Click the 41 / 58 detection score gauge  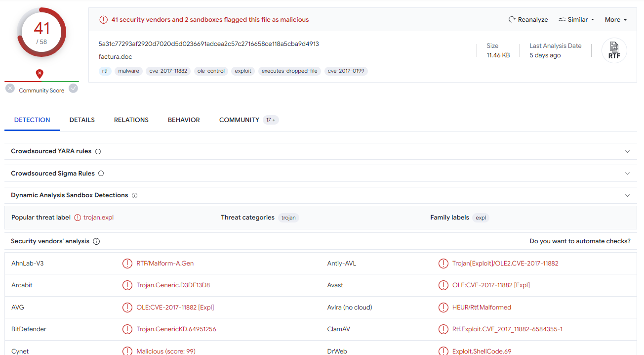click(41, 32)
